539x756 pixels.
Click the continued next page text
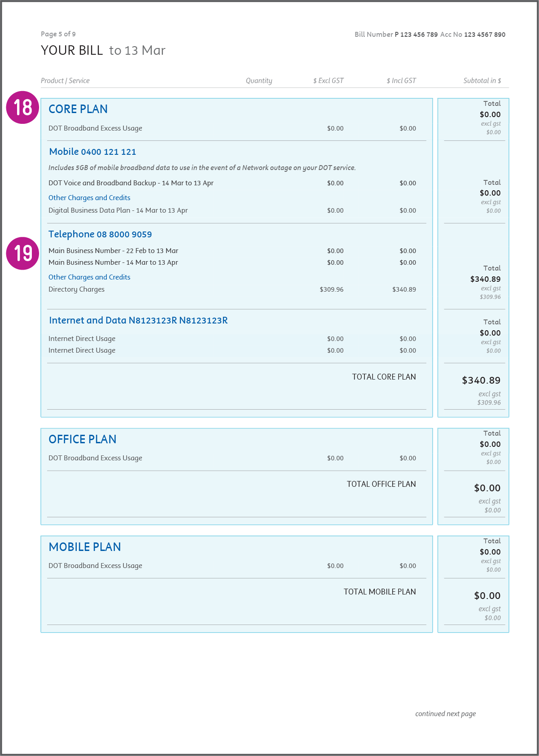point(445,714)
